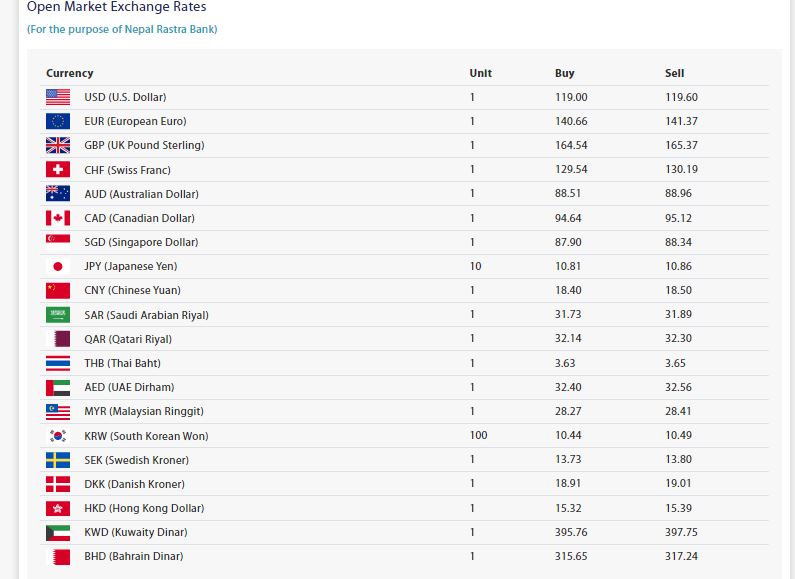
Task: Click the Saudi Arabian flag icon
Action: click(58, 315)
